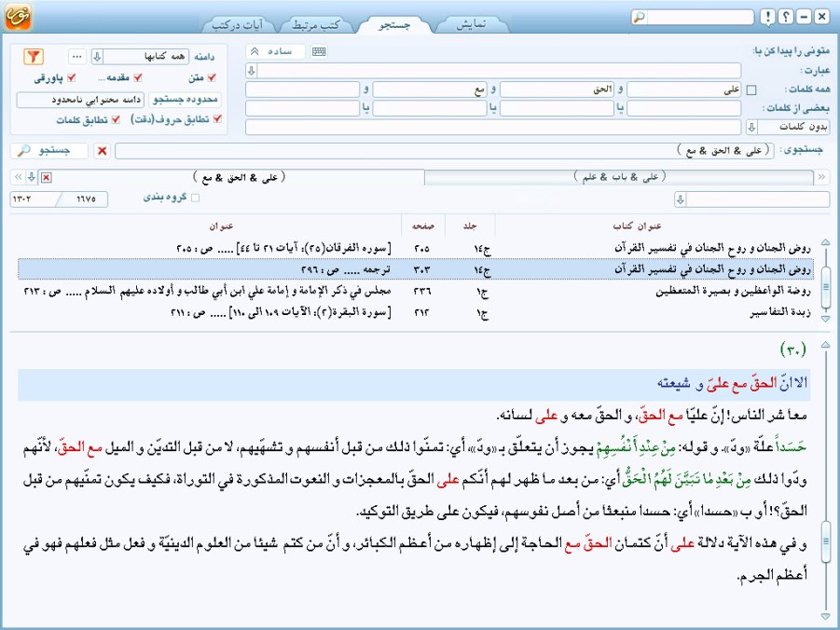
Task: Click the first word field containing علی
Action: [x=684, y=89]
